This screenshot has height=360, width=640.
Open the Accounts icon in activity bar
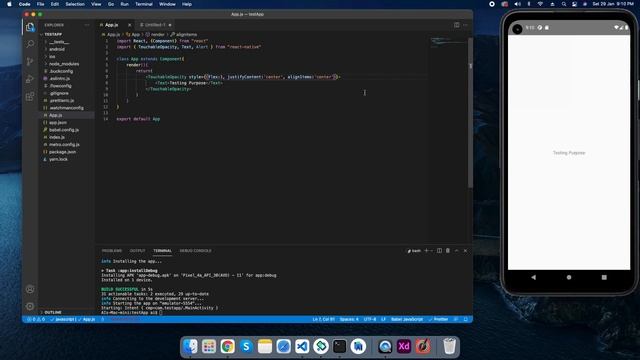click(x=30, y=289)
